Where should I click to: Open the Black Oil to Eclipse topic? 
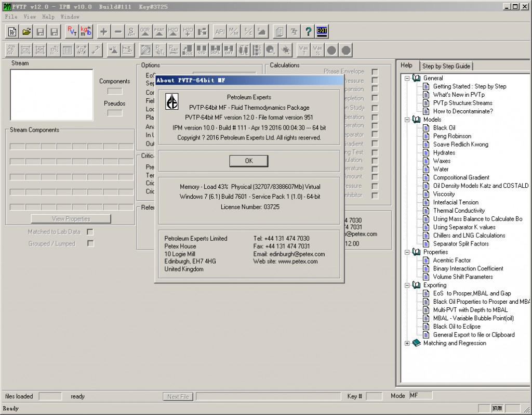coord(457,327)
